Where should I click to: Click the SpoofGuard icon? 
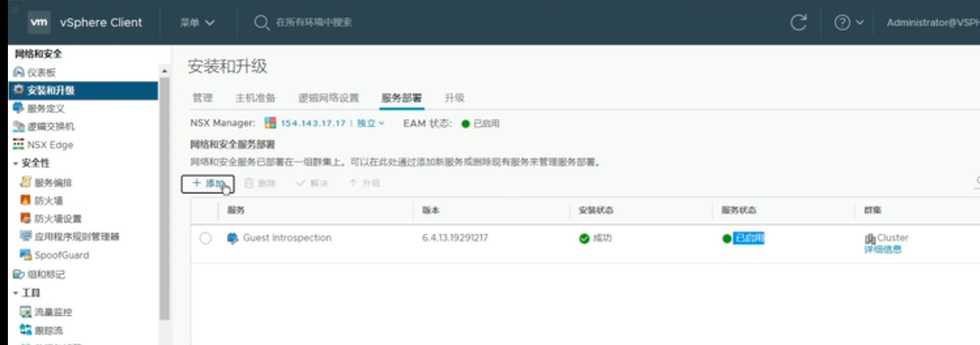point(25,255)
